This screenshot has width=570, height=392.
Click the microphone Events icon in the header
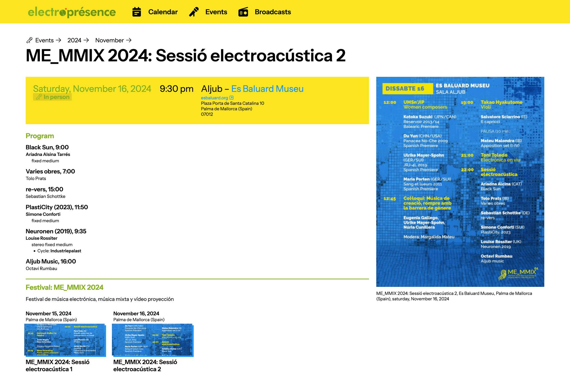pos(194,12)
